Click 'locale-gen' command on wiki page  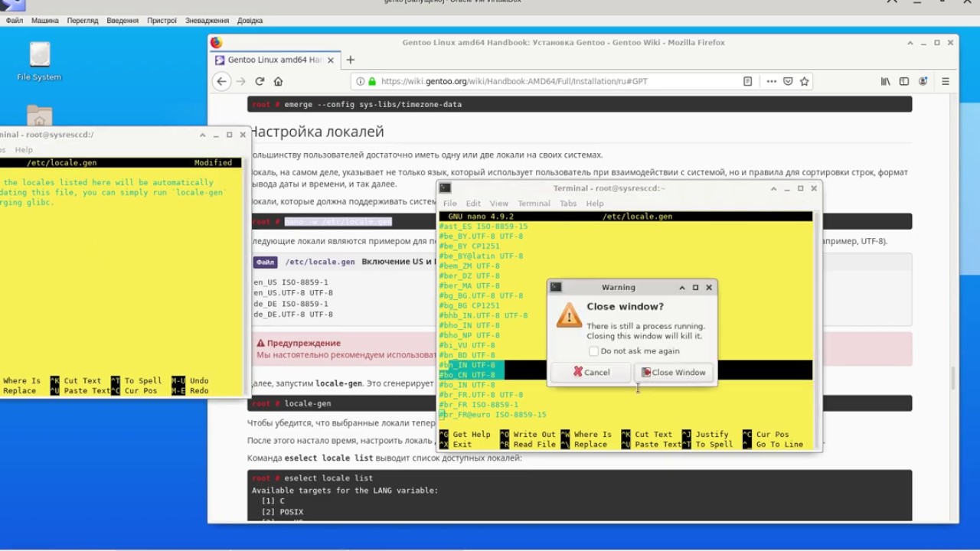point(308,403)
